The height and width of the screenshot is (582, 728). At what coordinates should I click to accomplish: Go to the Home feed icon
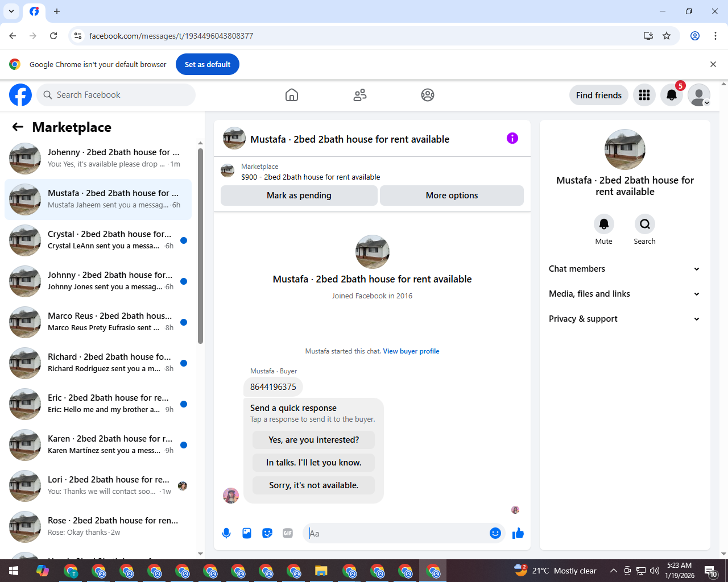click(292, 95)
